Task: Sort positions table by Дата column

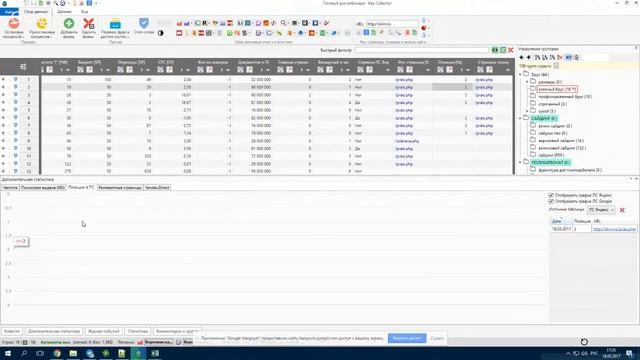Action: (561, 221)
